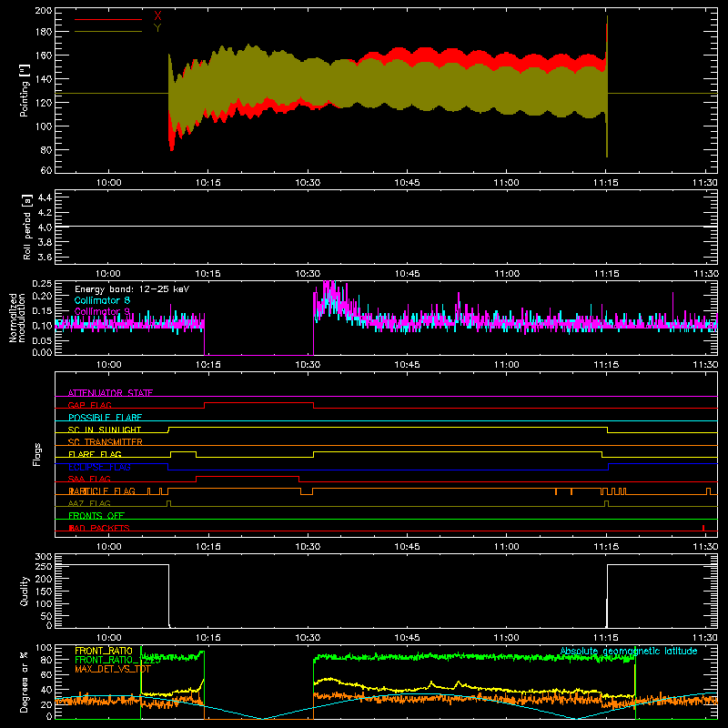
Task: Click the SC_TRANSMITTER flag label
Action: (x=106, y=441)
